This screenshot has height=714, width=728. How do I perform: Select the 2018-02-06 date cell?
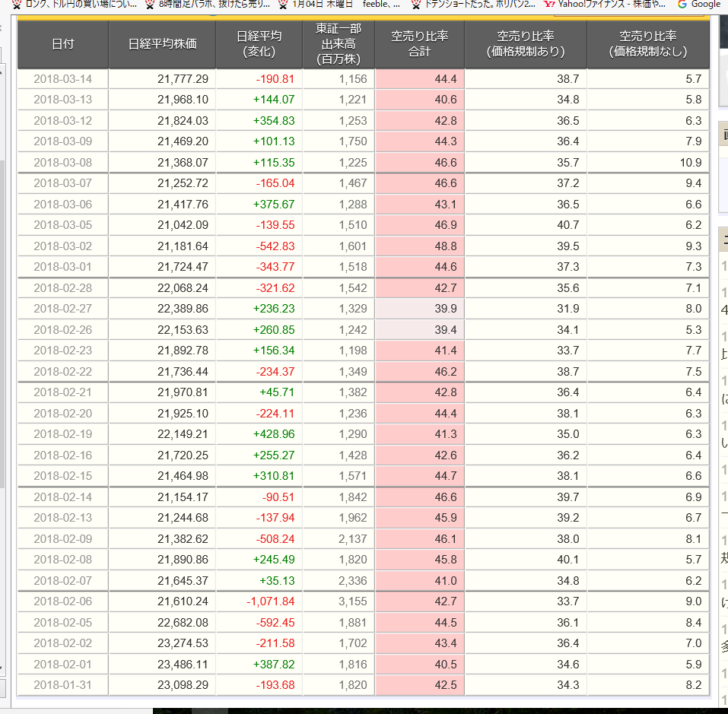tap(63, 601)
